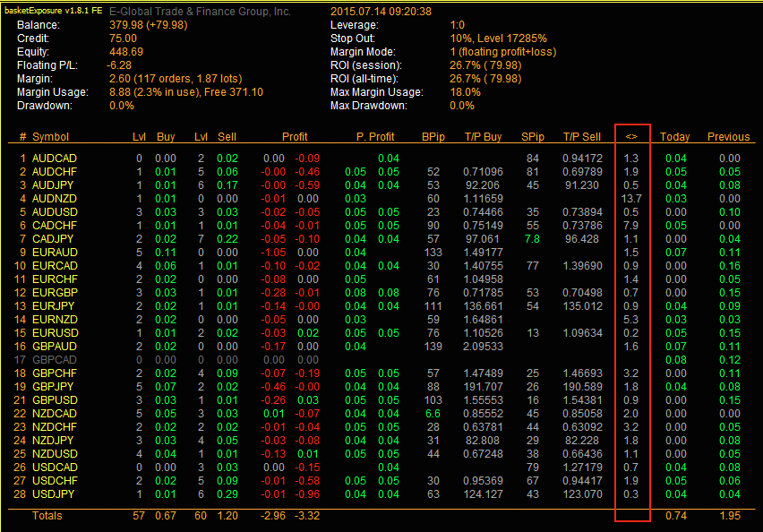763x532 pixels.
Task: Select the greyed-out GBPCAD symbol
Action: coord(55,359)
